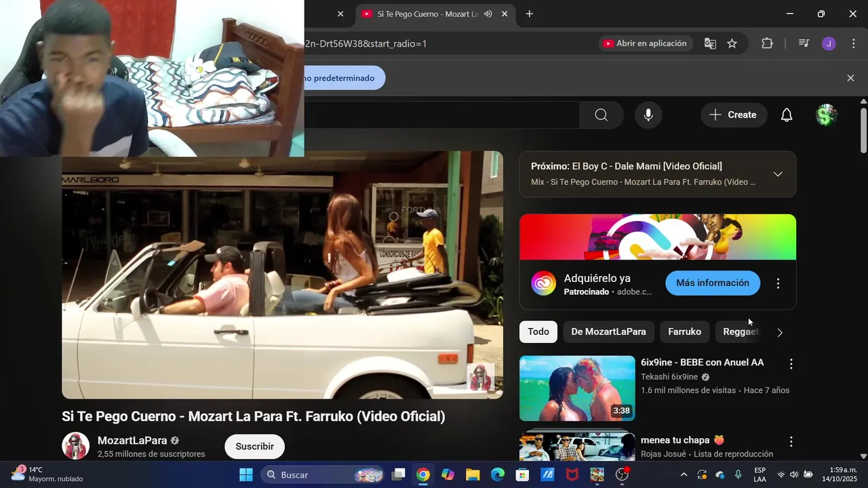Dismiss the default browser info bar
868x488 pixels.
pyautogui.click(x=850, y=78)
